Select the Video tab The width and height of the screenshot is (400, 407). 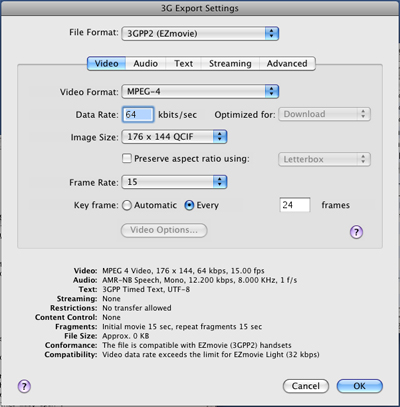click(x=106, y=63)
